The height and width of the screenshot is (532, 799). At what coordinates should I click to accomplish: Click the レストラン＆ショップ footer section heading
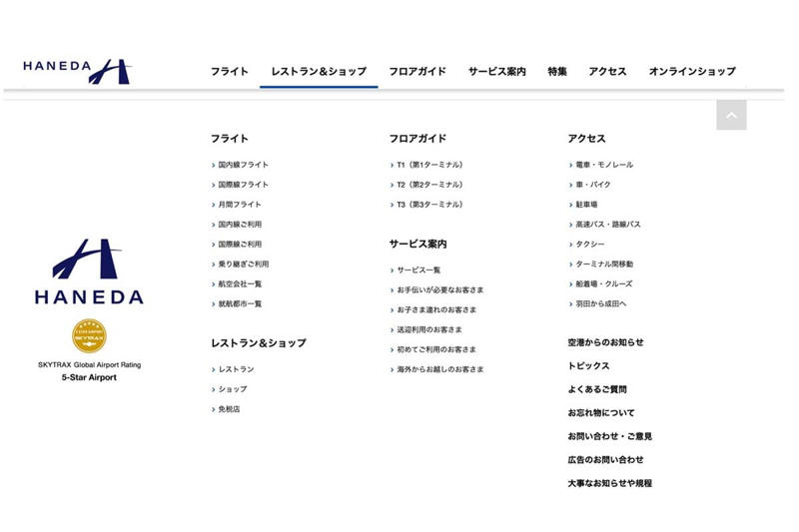coord(259,343)
